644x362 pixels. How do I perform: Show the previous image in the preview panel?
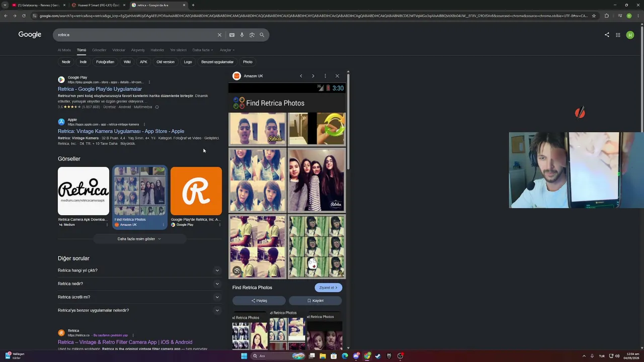click(x=301, y=76)
